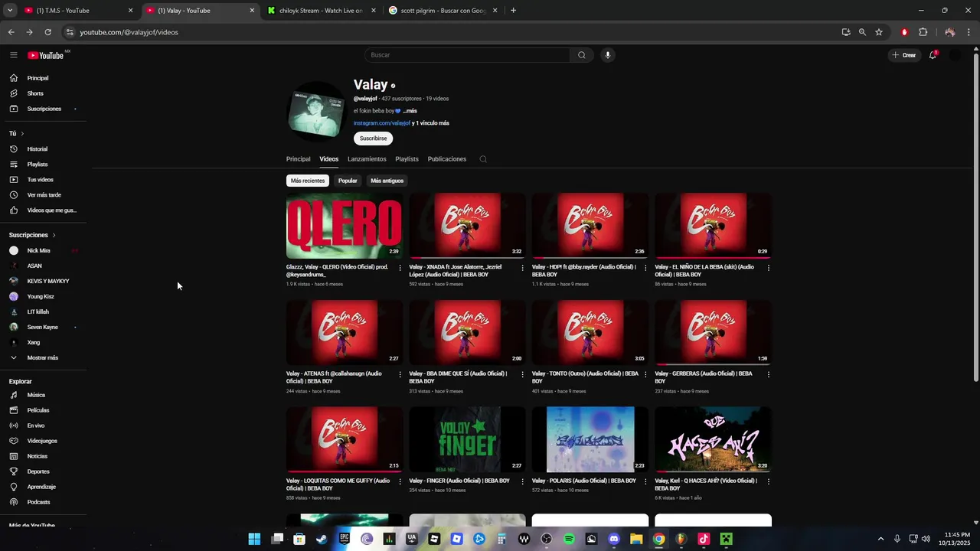980x551 pixels.
Task: Click the Crear button
Action: tap(903, 55)
